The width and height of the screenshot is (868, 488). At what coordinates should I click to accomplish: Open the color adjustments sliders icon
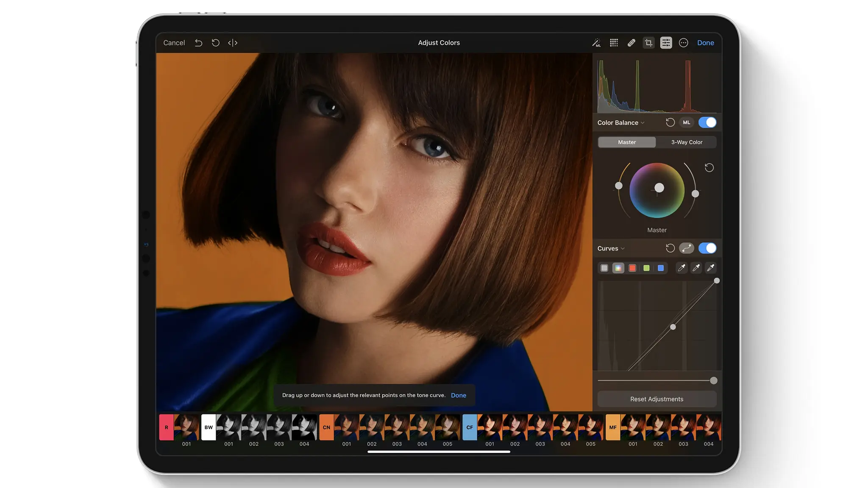pos(666,43)
